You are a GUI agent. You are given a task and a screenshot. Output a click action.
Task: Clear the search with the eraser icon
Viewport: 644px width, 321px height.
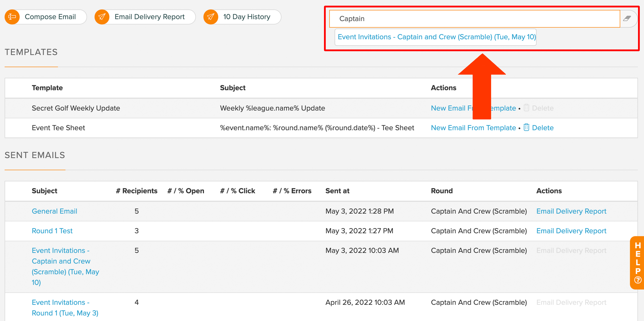(x=627, y=19)
